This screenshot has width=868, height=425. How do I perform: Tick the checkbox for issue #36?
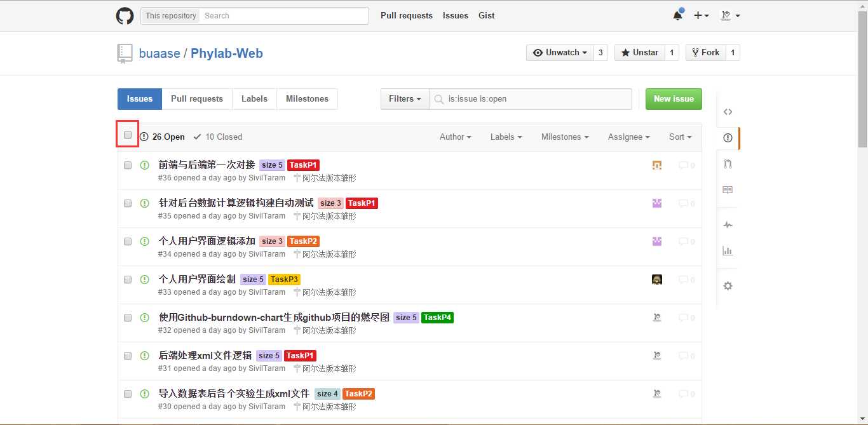point(128,165)
